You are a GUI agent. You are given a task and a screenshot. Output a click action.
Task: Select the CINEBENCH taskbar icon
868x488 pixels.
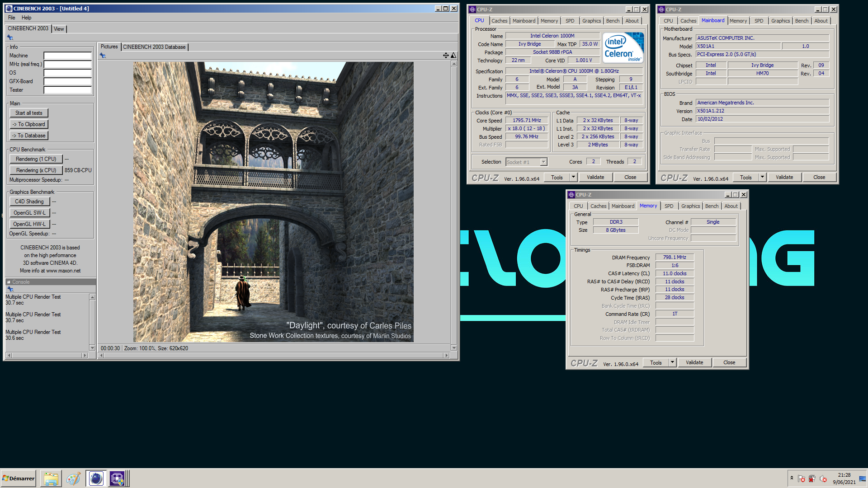(x=96, y=479)
